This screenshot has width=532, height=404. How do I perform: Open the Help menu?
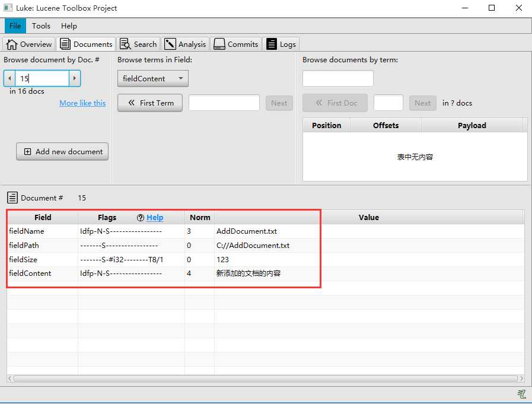(x=69, y=26)
